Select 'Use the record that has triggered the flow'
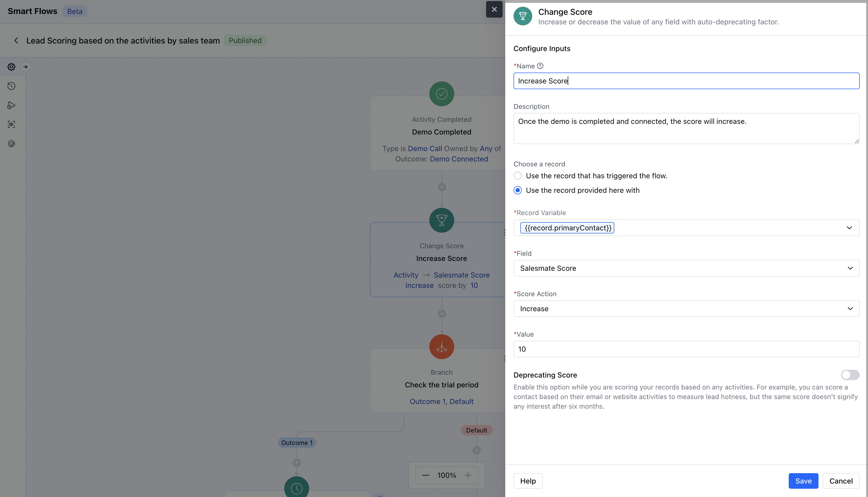Image resolution: width=868 pixels, height=497 pixels. tap(517, 176)
